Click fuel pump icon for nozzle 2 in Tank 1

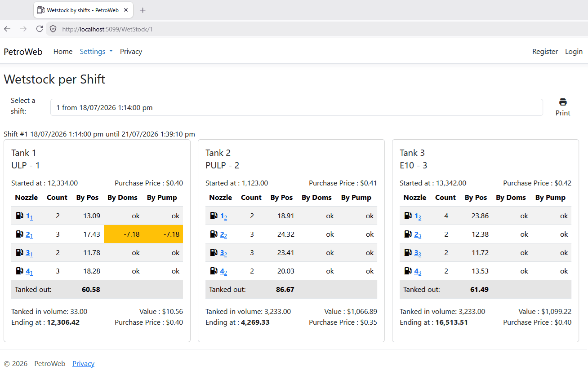pos(19,234)
